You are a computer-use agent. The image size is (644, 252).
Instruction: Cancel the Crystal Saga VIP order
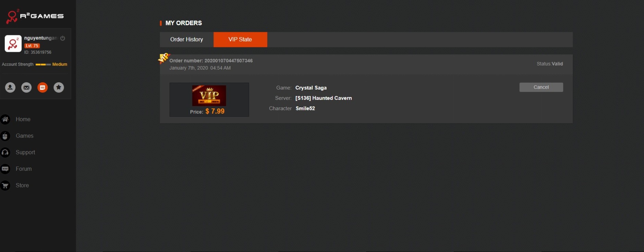pyautogui.click(x=541, y=87)
